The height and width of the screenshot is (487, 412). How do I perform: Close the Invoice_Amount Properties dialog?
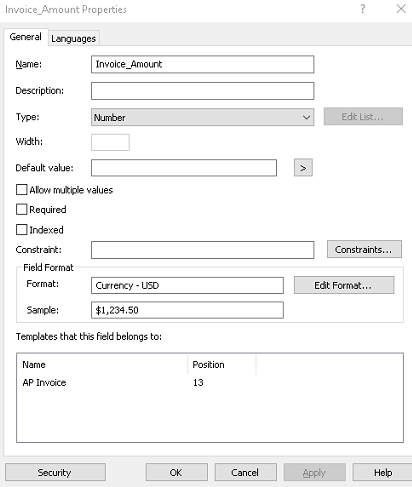tap(401, 9)
